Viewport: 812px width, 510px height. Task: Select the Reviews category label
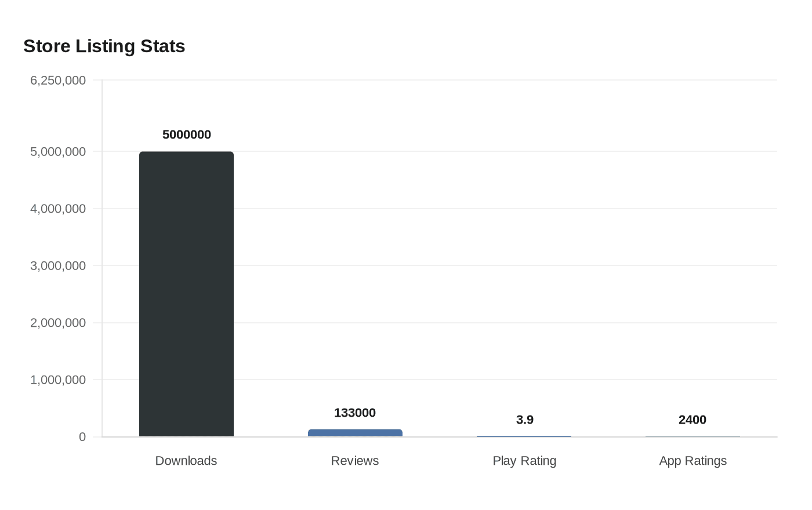354,461
